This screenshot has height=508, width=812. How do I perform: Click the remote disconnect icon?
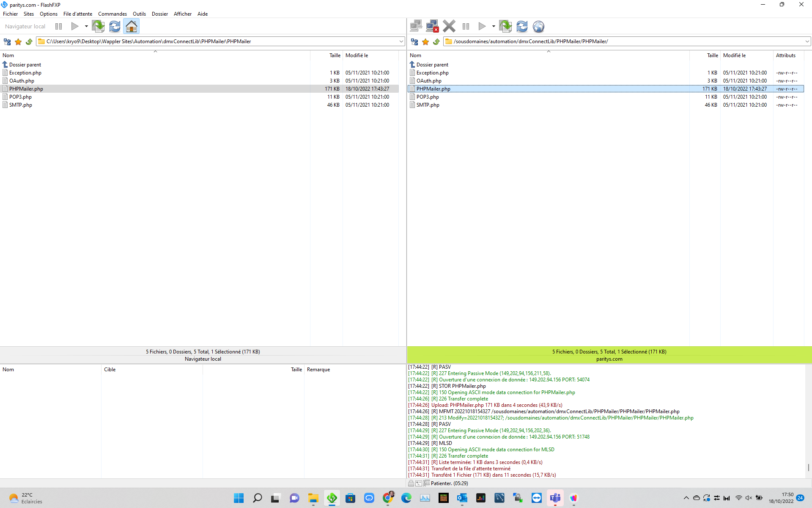(432, 26)
